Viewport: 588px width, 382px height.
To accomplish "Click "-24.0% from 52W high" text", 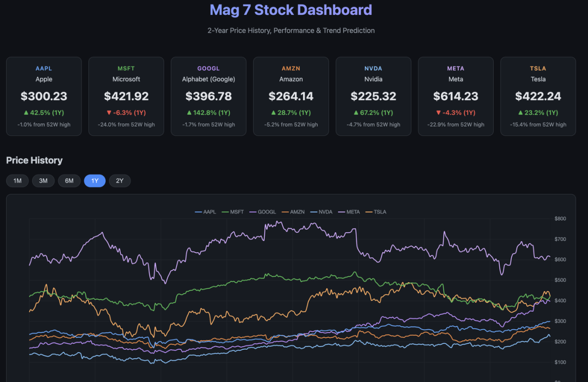I will [126, 125].
